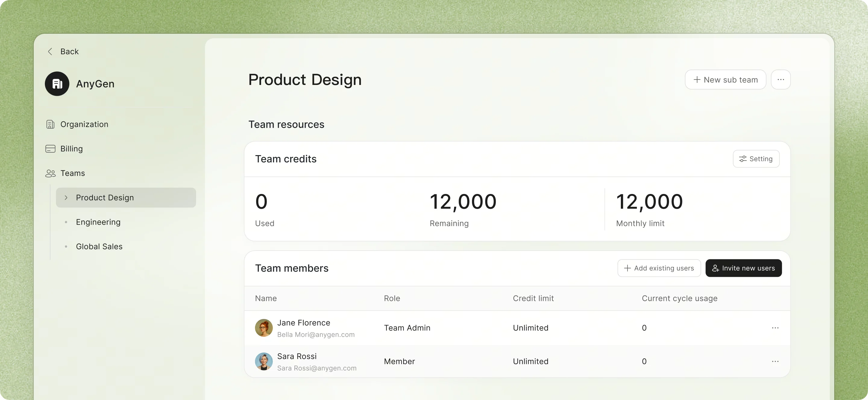The image size is (868, 400).
Task: Click the Teams people icon
Action: (50, 173)
